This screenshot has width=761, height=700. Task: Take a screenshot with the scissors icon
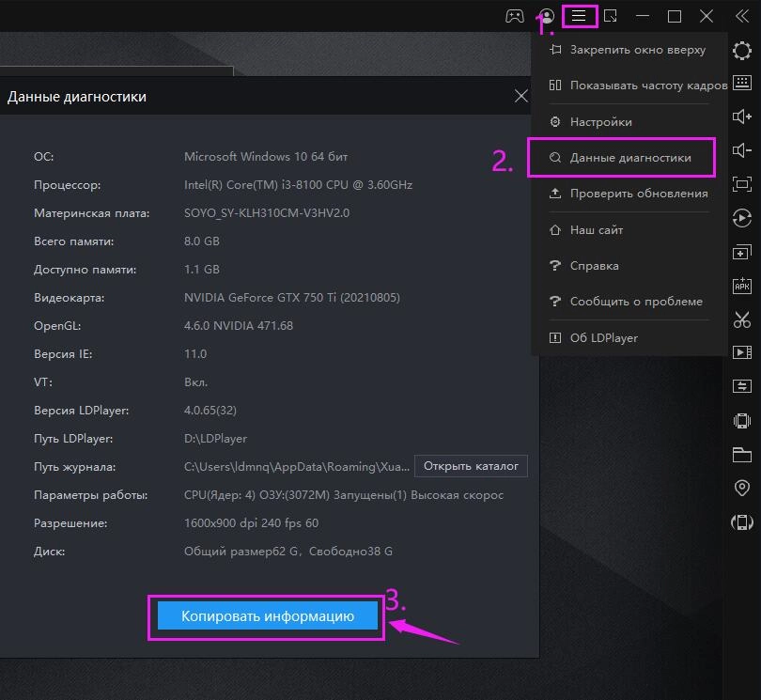[742, 319]
